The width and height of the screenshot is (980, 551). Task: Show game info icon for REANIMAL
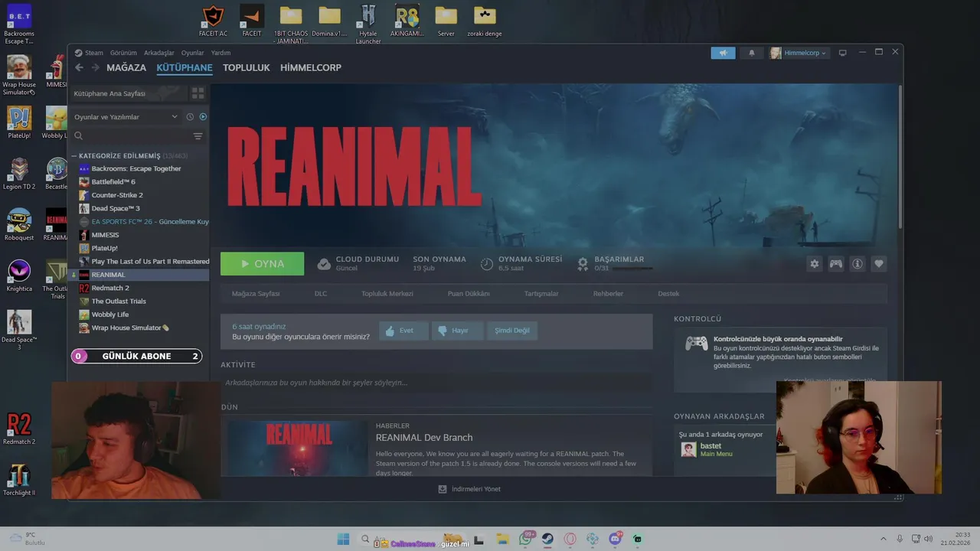pyautogui.click(x=857, y=263)
